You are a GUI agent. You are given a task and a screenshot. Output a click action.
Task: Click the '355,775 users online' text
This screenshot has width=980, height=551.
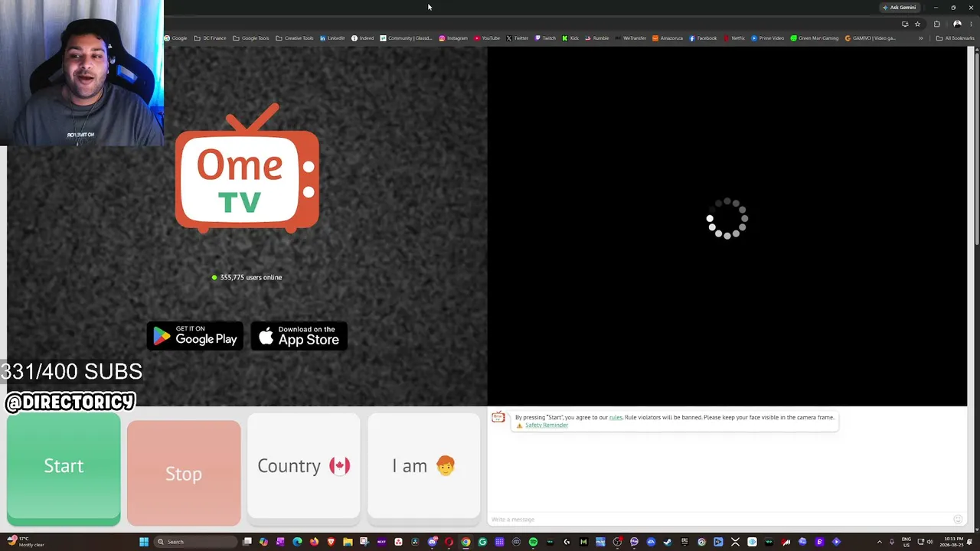247,277
